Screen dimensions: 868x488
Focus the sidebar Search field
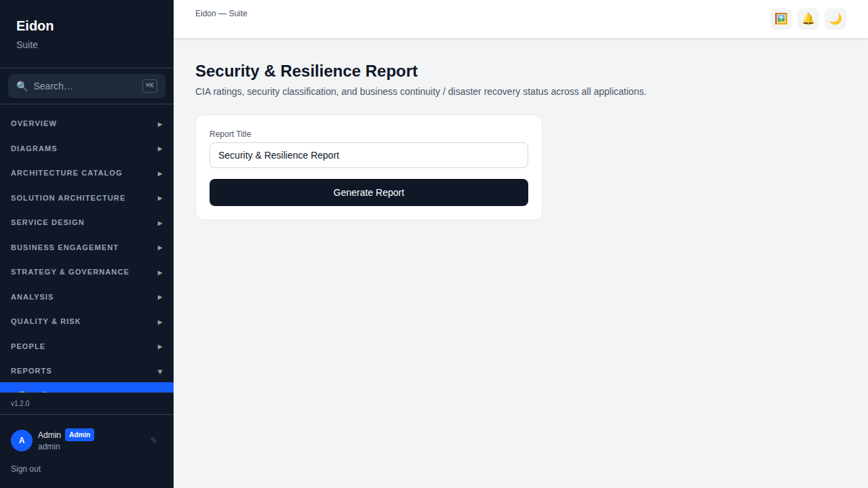87,86
